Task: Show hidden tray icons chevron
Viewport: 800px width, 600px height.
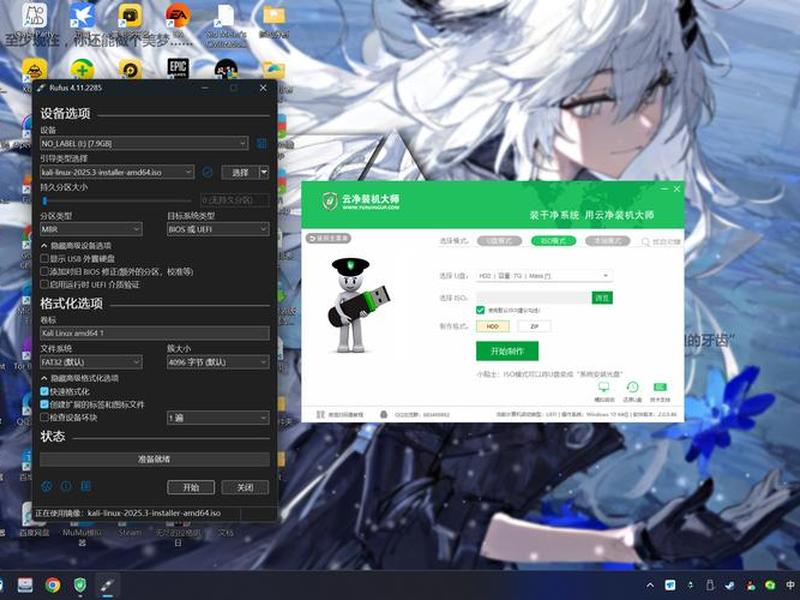Action: [x=650, y=585]
